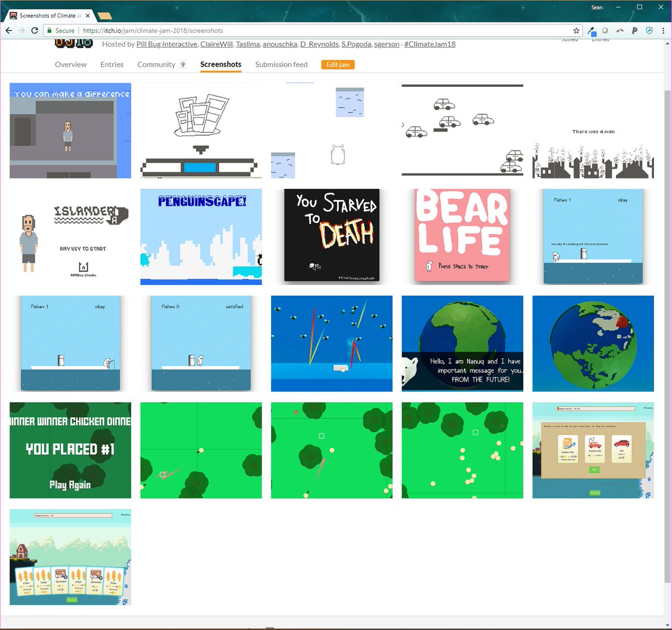The height and width of the screenshot is (630, 672).
Task: Open the Nanuq polar bear message screenshot
Action: click(x=462, y=343)
